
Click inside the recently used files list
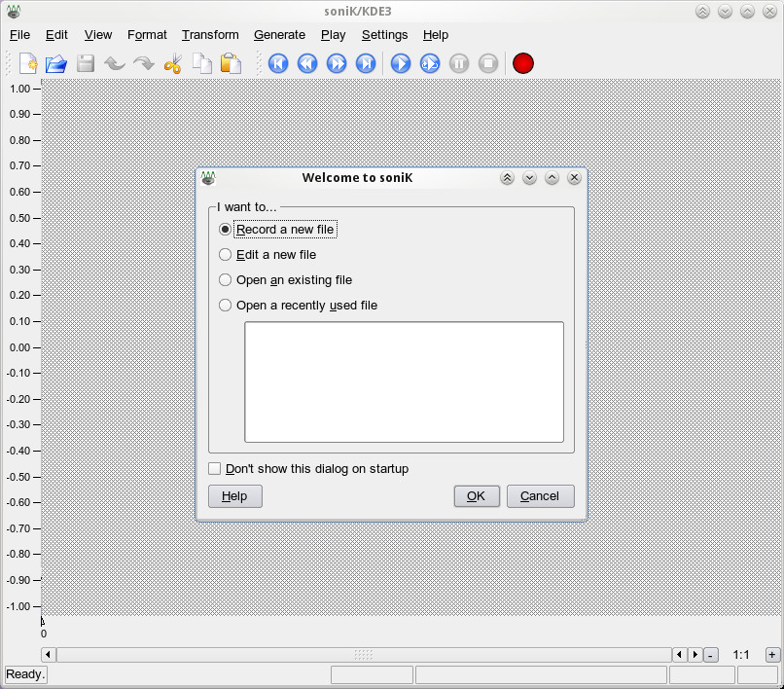pos(404,382)
